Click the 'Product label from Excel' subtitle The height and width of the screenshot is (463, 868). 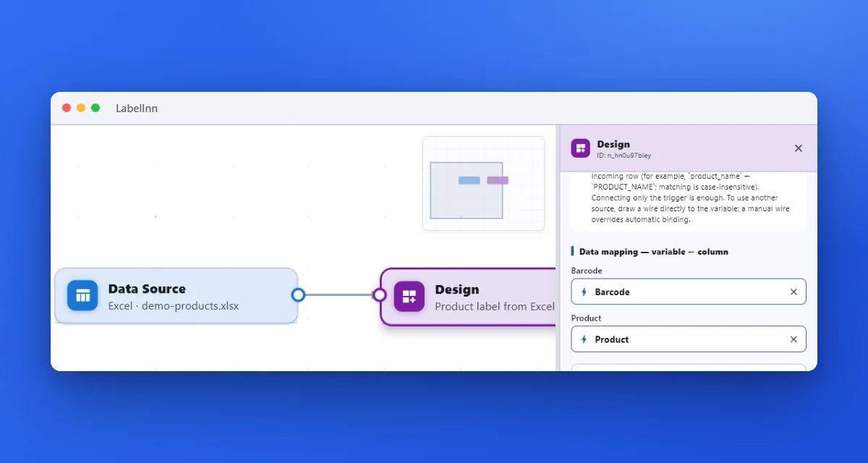click(495, 307)
